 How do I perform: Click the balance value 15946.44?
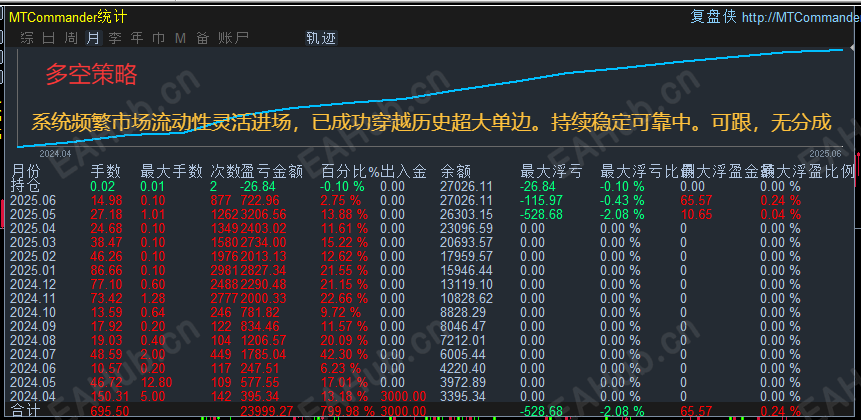point(466,270)
